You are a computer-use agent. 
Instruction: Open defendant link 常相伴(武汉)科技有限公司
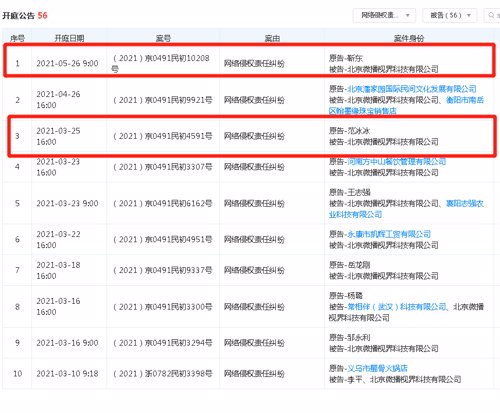coord(397,307)
